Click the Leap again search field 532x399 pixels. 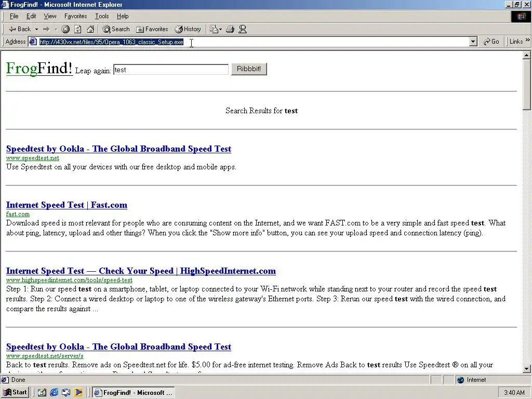tap(170, 70)
